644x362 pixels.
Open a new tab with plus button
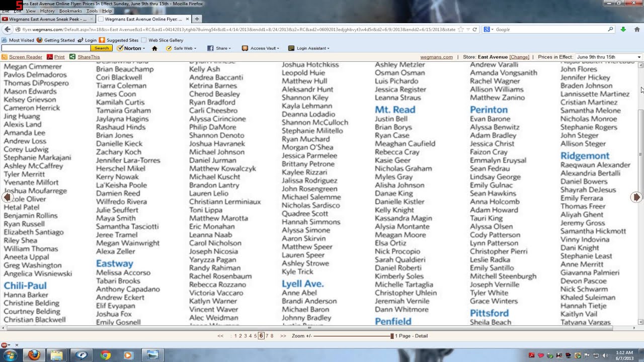(x=197, y=19)
